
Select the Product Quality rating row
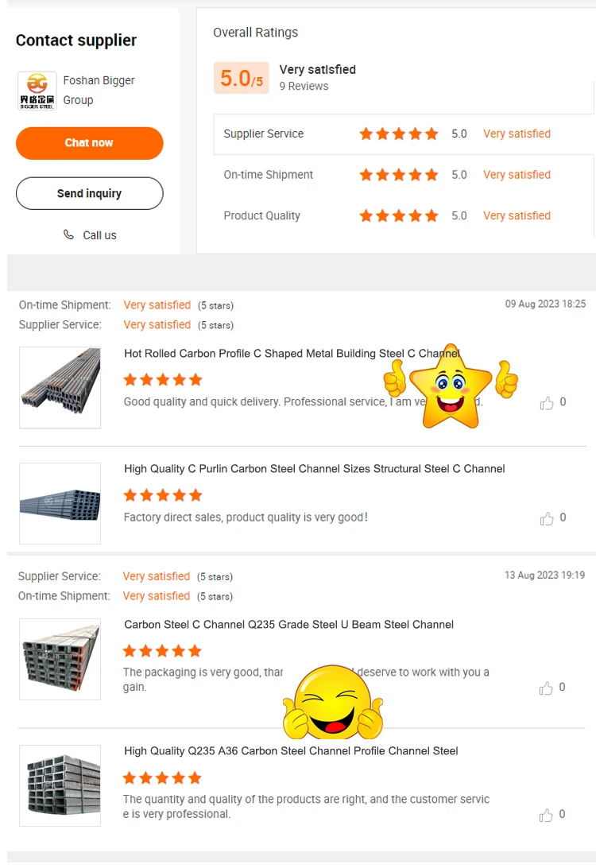click(404, 216)
